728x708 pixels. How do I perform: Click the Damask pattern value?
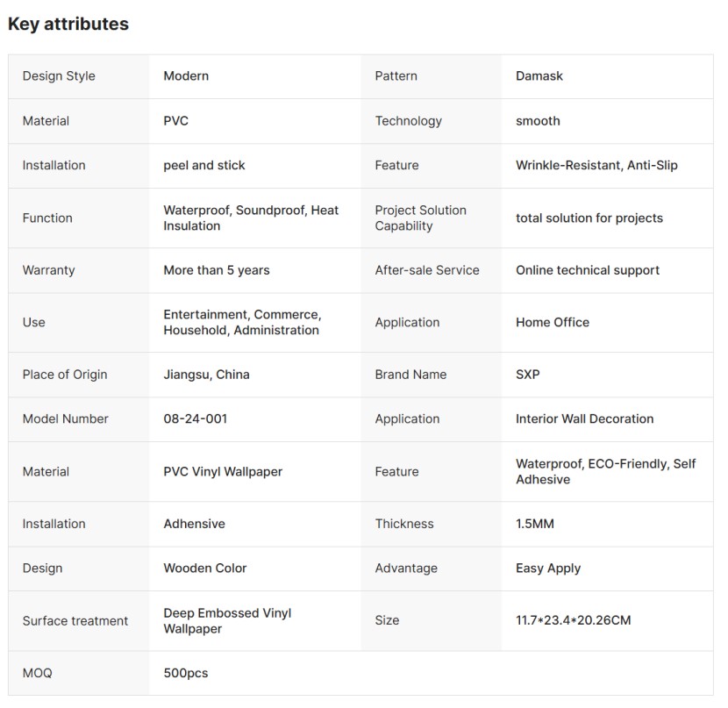click(539, 76)
